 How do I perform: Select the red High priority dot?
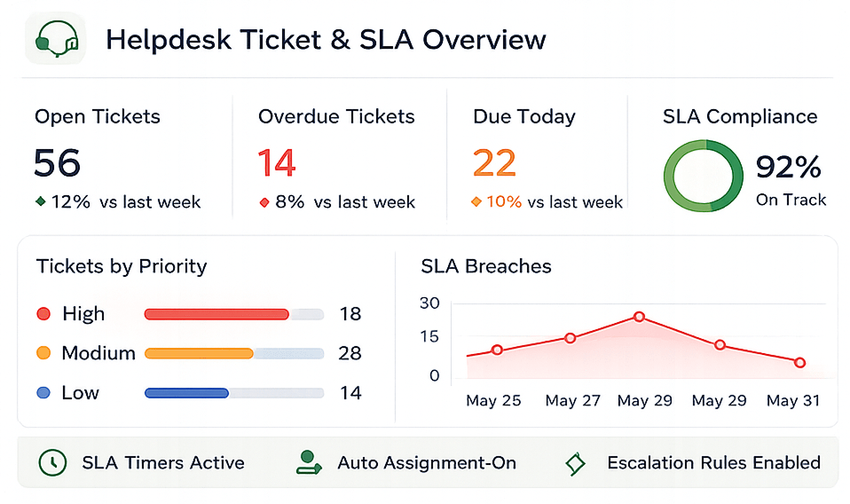pos(43,314)
